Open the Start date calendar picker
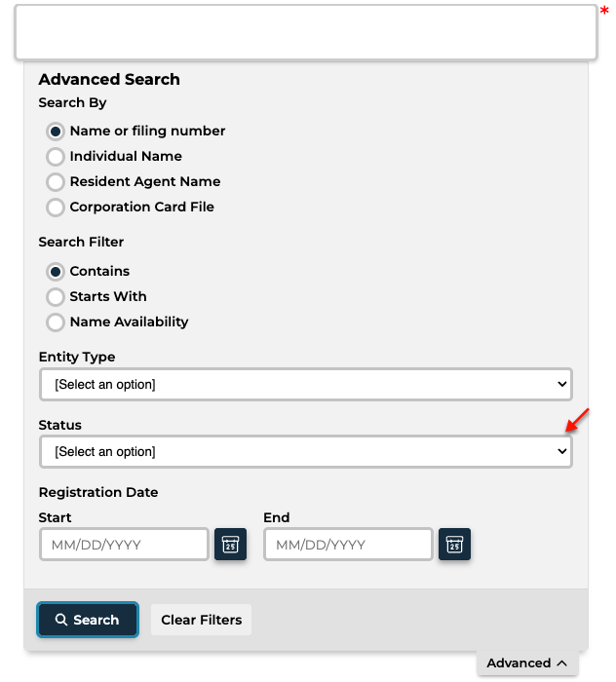The width and height of the screenshot is (616, 682). 230,544
